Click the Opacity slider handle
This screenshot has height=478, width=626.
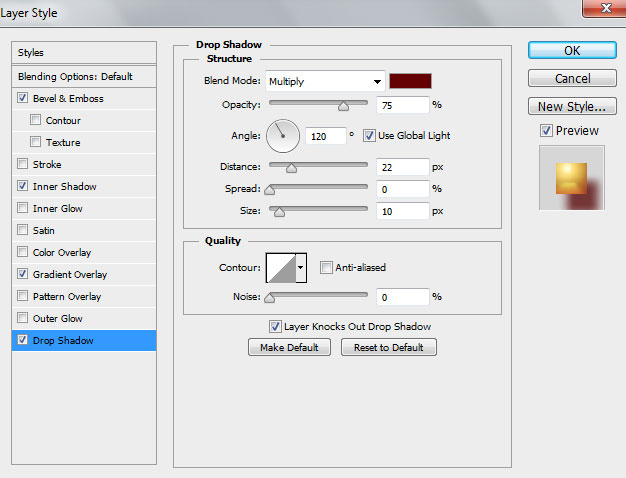343,106
